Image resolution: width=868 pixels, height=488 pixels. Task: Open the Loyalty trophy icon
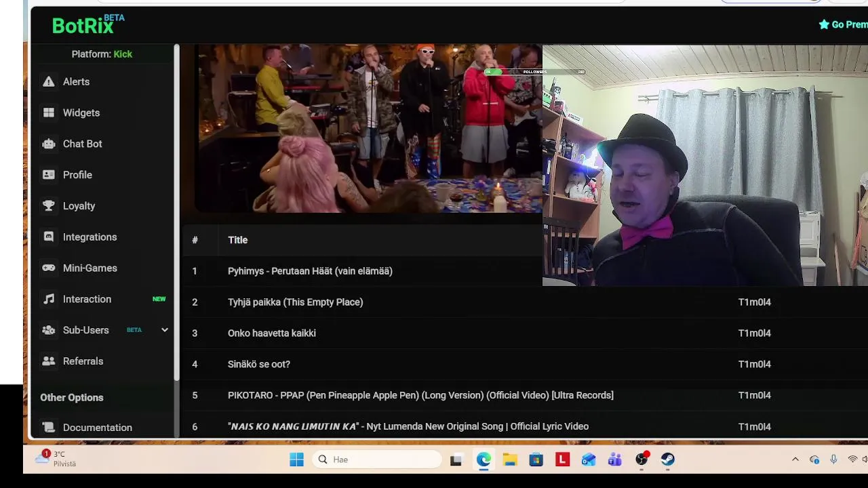pyautogui.click(x=48, y=206)
